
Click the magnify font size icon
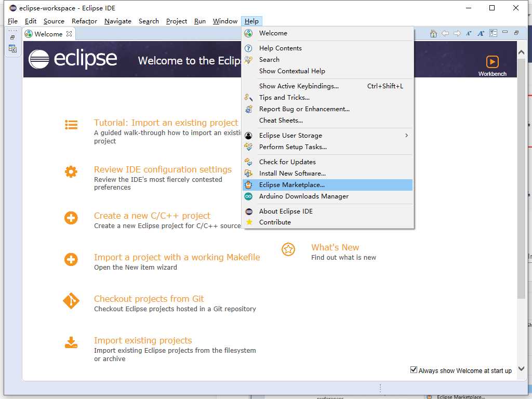pos(481,33)
